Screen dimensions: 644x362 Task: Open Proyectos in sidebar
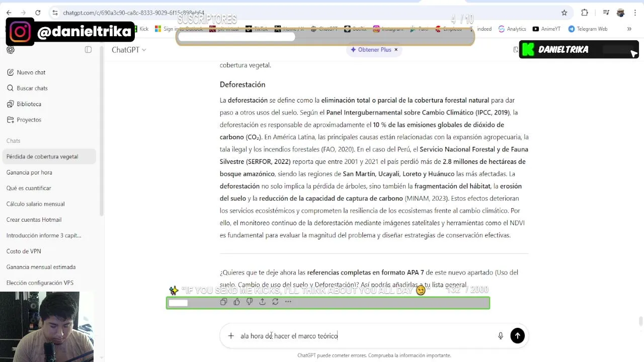click(49, 120)
